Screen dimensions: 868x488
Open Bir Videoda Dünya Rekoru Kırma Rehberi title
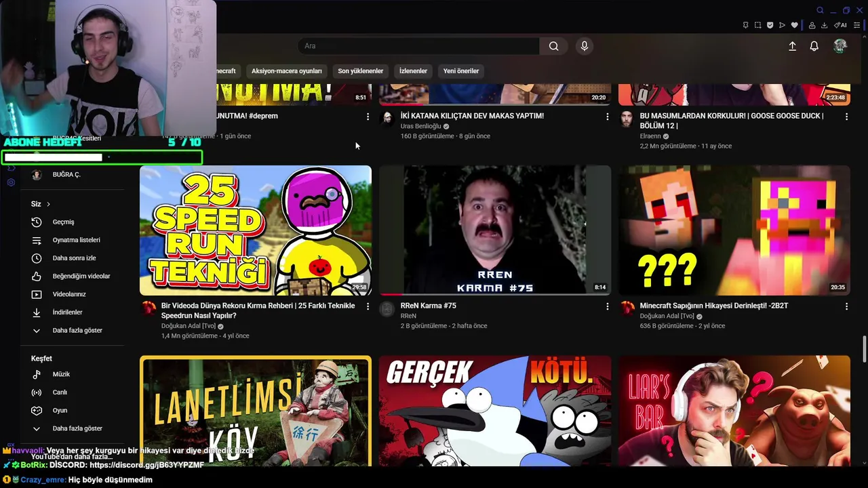(x=258, y=310)
